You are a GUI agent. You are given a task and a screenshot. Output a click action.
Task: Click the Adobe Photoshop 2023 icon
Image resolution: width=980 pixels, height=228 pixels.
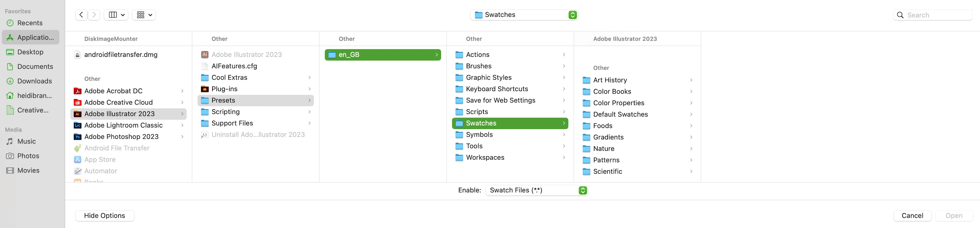pyautogui.click(x=78, y=137)
